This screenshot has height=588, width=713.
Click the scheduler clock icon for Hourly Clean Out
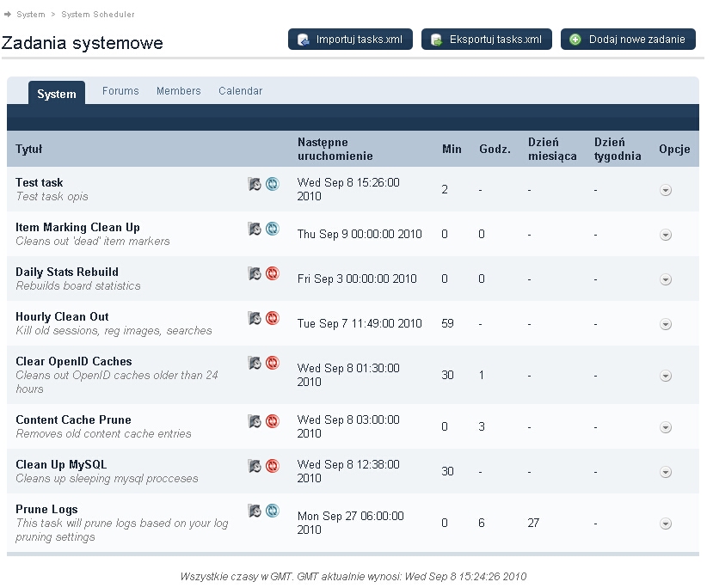pyautogui.click(x=255, y=317)
